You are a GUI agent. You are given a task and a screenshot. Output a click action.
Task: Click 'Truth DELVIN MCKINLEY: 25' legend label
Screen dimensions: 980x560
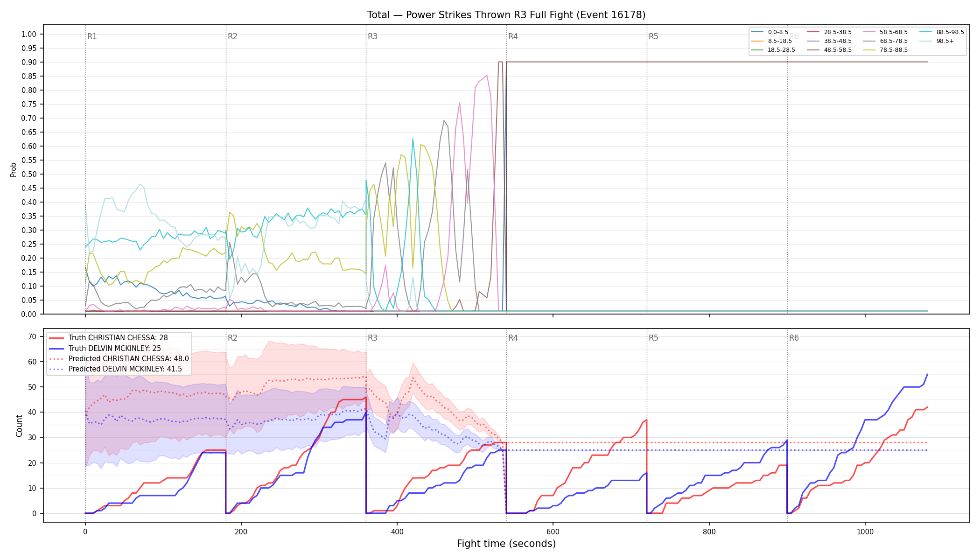click(x=115, y=349)
